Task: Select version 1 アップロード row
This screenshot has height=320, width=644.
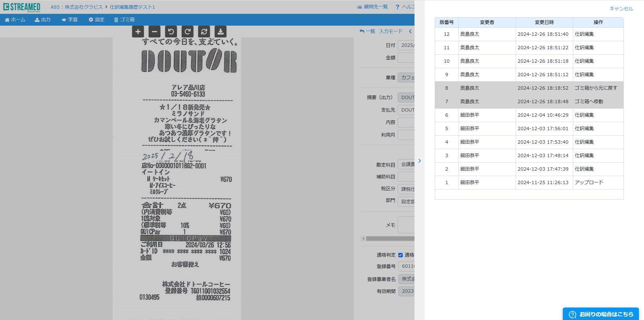Action: click(529, 182)
